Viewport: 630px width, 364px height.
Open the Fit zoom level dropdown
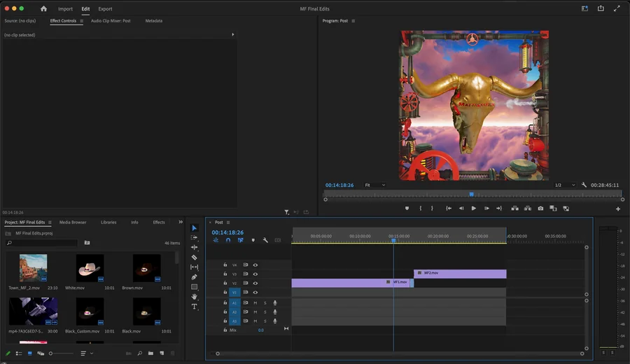tap(374, 185)
